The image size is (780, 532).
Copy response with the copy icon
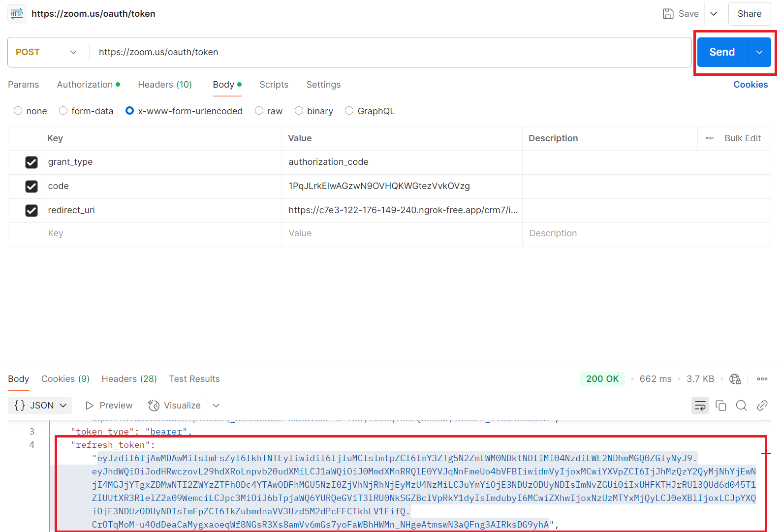click(x=721, y=406)
